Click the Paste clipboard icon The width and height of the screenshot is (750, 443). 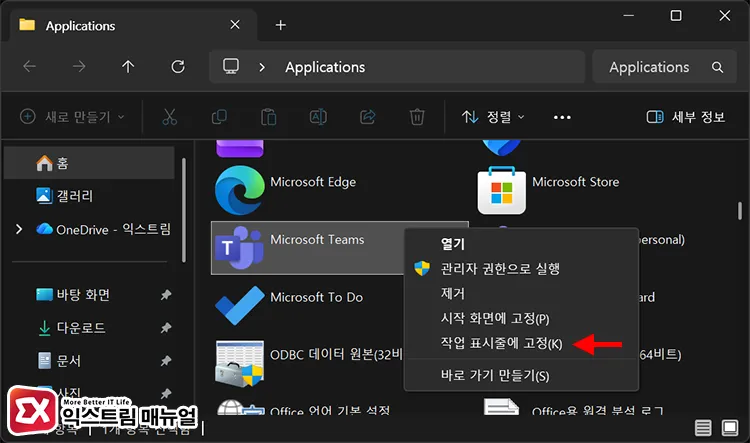pyautogui.click(x=268, y=117)
